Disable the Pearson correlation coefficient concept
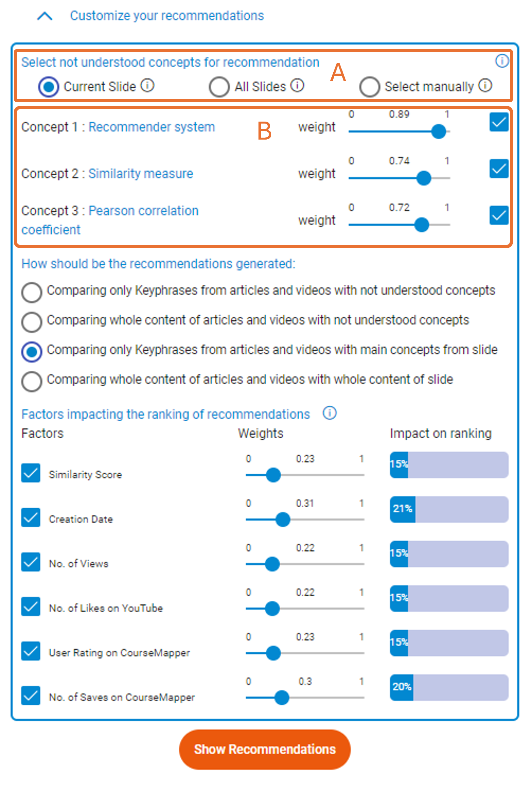 499,215
